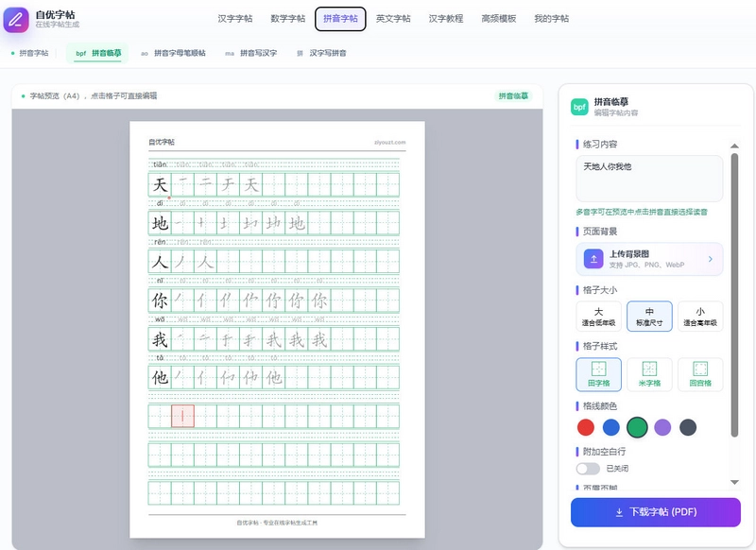Click the 下载字帖 (PDF) button

(656, 512)
